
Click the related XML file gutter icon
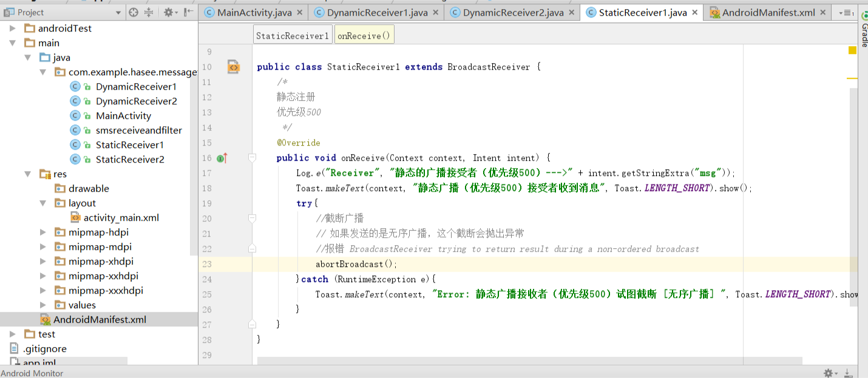tap(234, 67)
